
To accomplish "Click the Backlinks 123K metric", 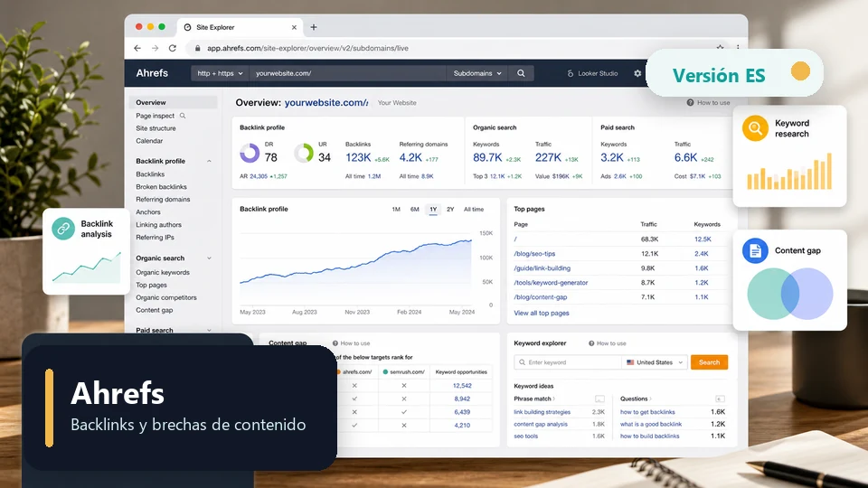I will click(x=358, y=157).
